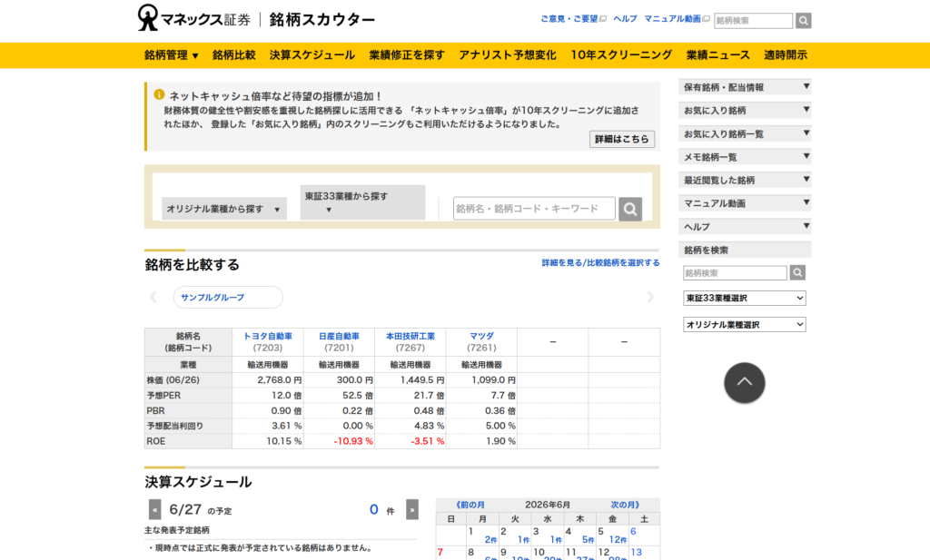Open the マツダ stock link
This screenshot has height=560, width=930.
pos(481,336)
